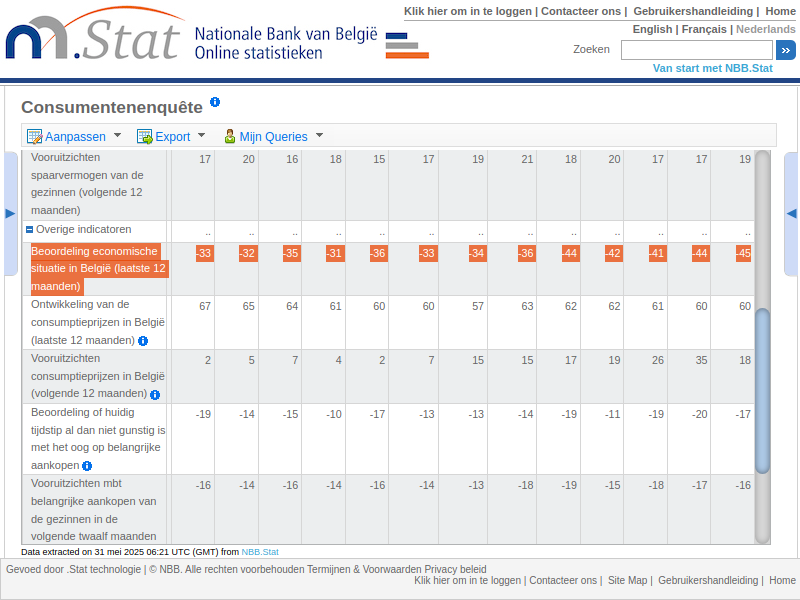Switch language to Français
The width and height of the screenshot is (800, 600).
(x=704, y=29)
